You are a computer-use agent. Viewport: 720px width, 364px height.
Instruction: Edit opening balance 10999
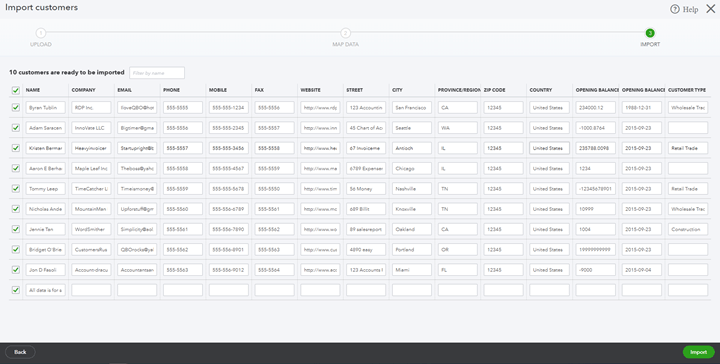point(596,209)
